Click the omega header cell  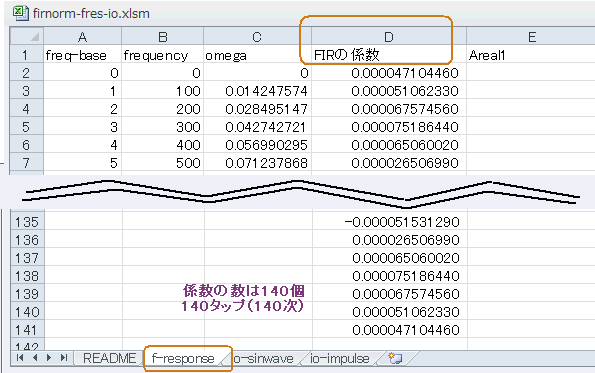click(x=257, y=55)
